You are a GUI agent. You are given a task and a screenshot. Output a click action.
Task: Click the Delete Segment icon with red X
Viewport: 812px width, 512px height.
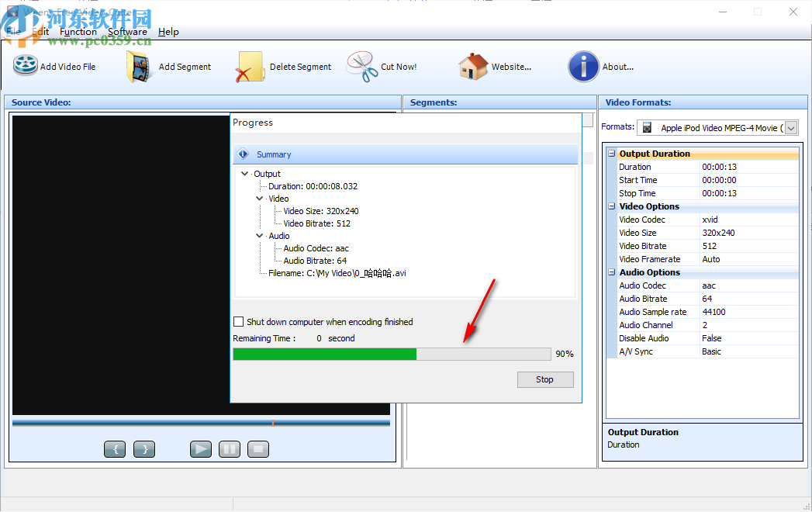coord(251,67)
